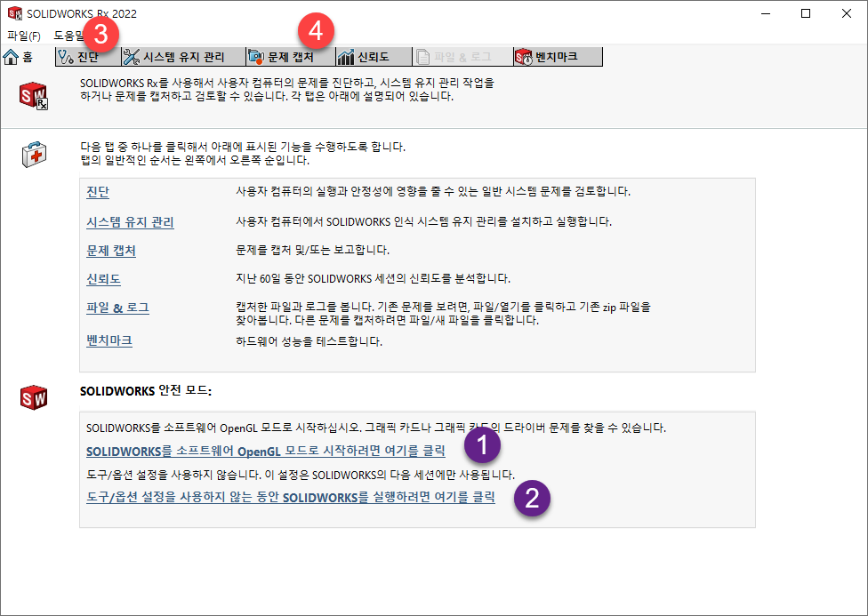Click the link to run without 도구/옵션 settings
Viewport: 868px width, 616px height.
(291, 497)
